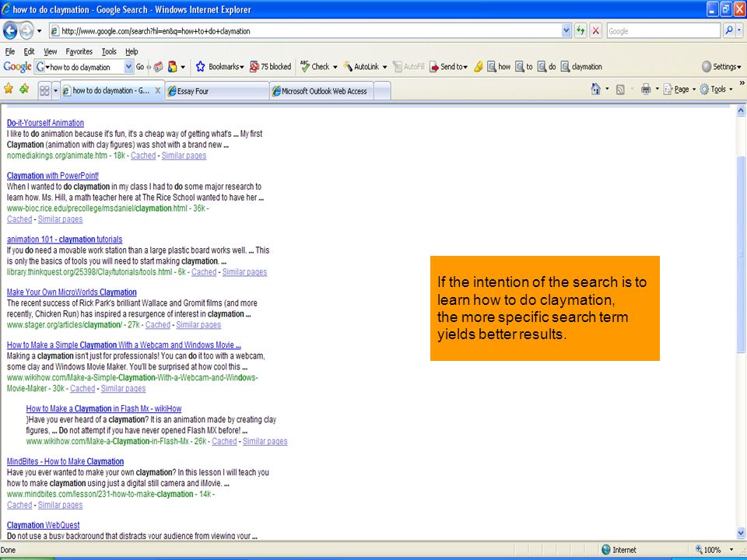Open animation 101 - claymation tutorials link
This screenshot has width=747, height=560.
(x=65, y=240)
